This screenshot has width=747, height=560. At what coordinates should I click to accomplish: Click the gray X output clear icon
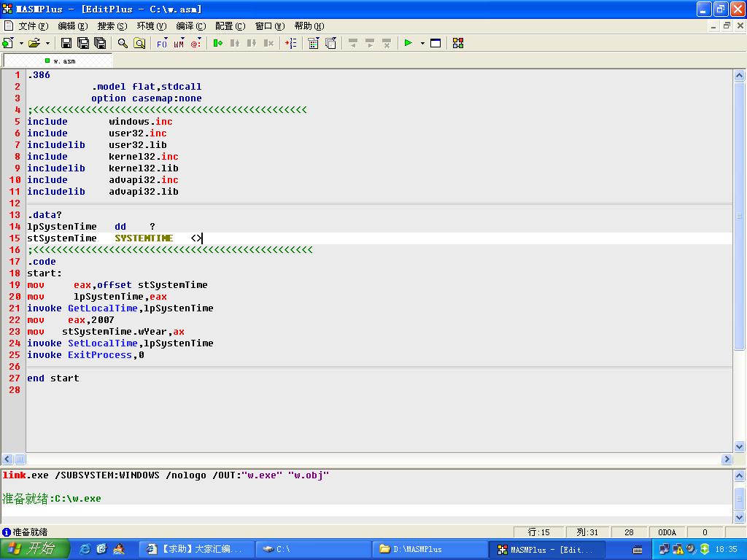point(387,43)
